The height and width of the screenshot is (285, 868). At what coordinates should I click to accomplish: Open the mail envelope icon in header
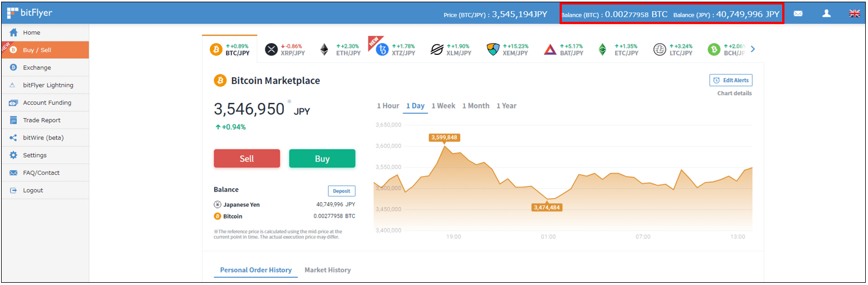click(798, 14)
